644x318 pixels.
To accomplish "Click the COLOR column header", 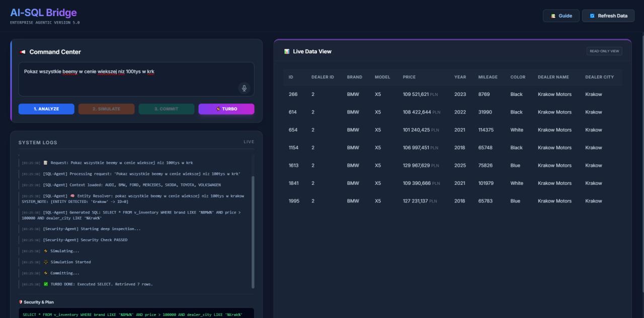I will click(x=518, y=77).
